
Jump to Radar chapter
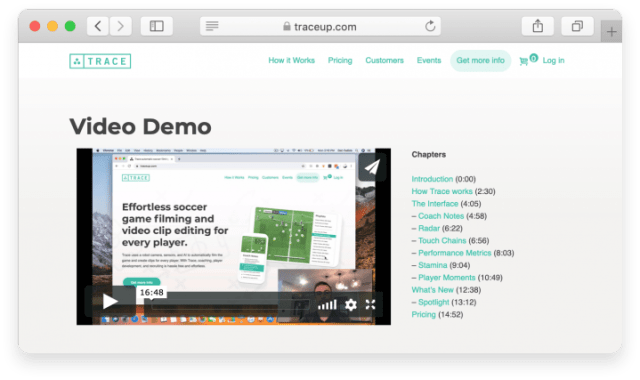429,228
